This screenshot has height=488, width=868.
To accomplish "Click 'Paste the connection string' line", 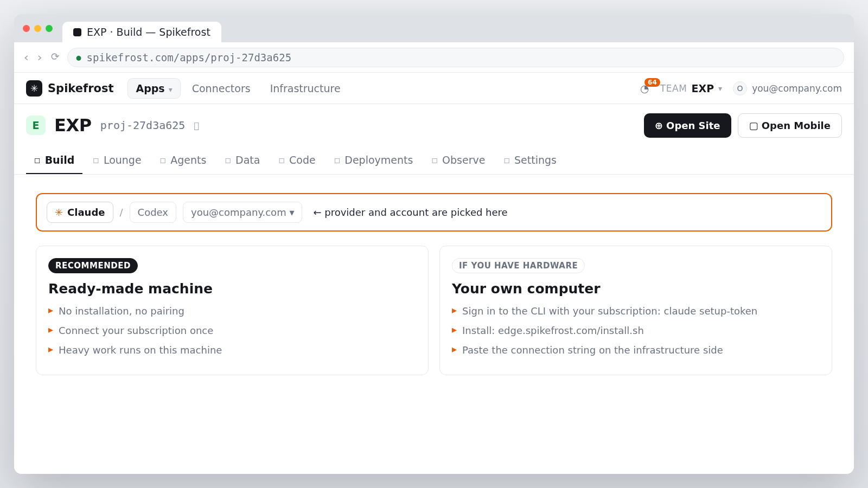I will [x=592, y=350].
